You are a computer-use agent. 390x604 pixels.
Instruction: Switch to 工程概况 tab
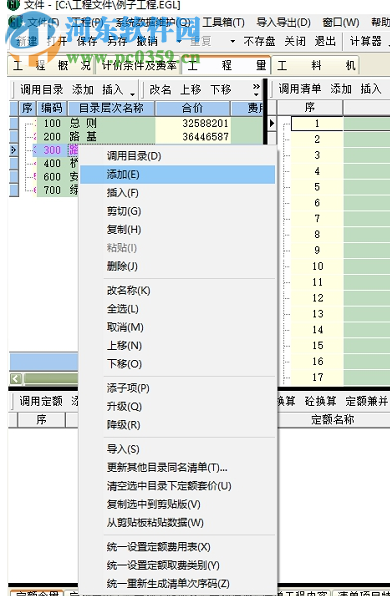[x=52, y=65]
